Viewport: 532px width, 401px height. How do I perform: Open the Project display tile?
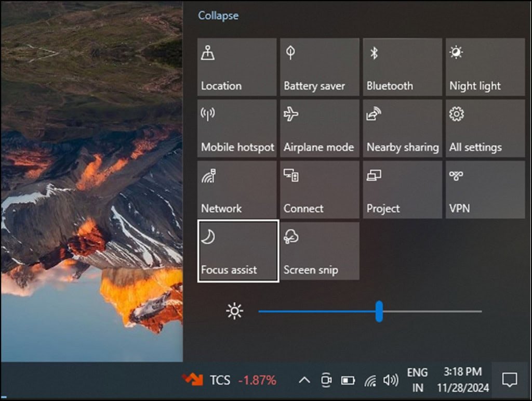point(402,189)
